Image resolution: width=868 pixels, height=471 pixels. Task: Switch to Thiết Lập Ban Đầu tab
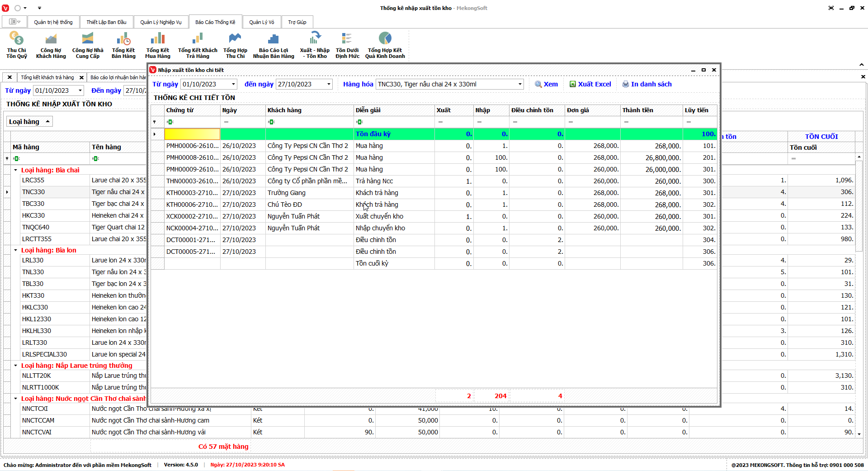coord(106,22)
